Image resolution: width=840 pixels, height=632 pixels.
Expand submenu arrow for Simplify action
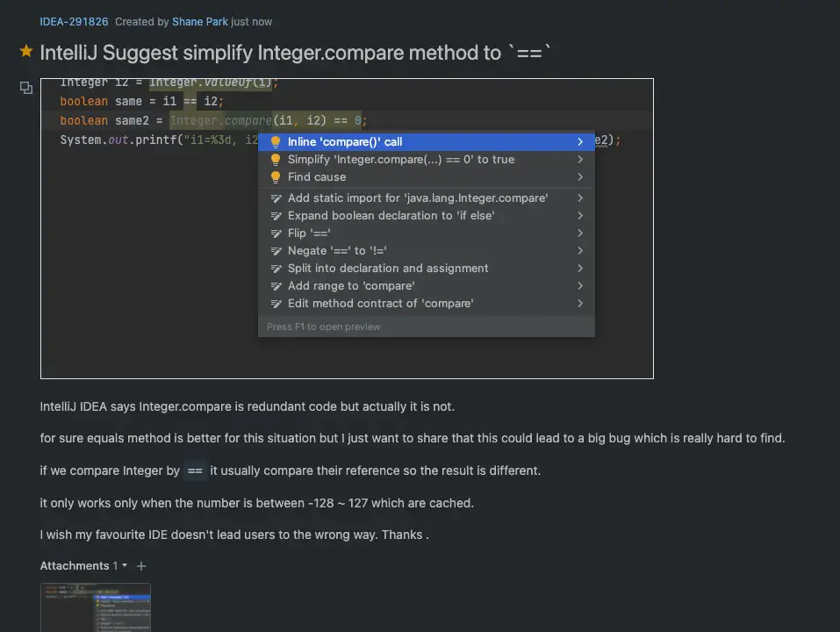click(580, 160)
